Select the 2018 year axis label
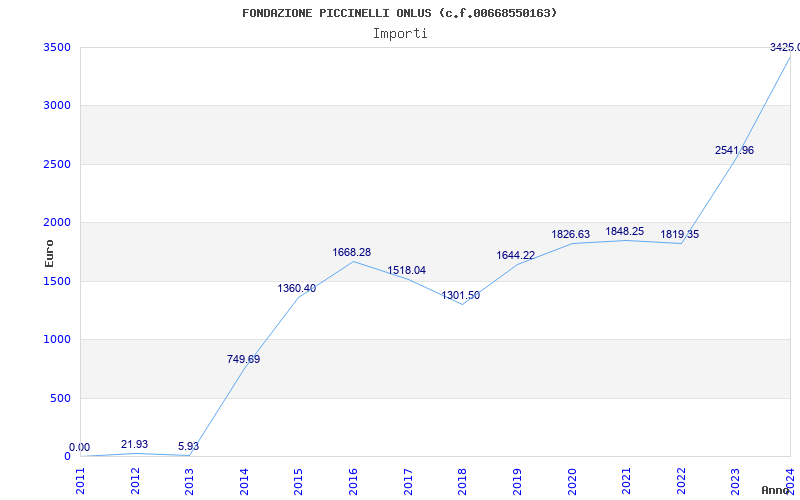The width and height of the screenshot is (800, 500). (x=462, y=480)
